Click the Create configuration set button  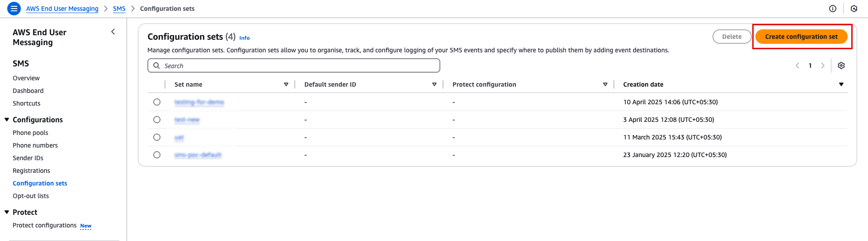point(801,37)
